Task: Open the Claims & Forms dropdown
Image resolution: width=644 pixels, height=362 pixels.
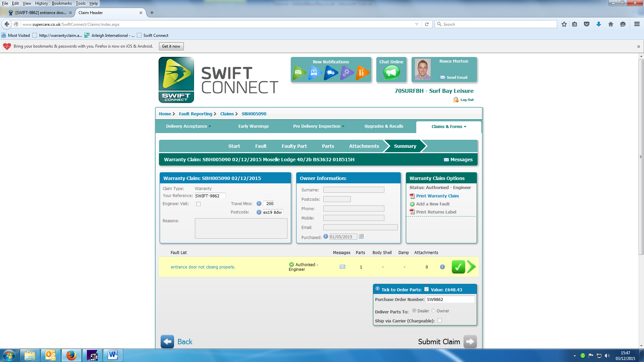Action: pos(448,127)
